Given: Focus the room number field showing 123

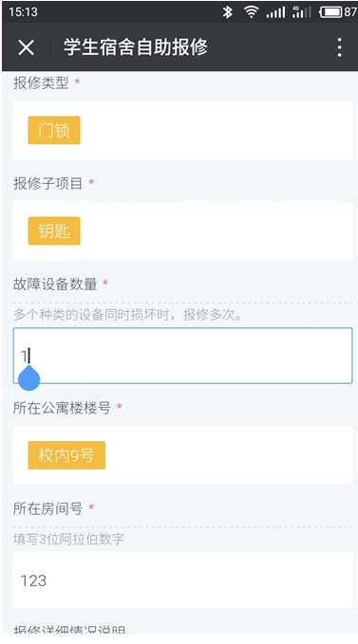Looking at the screenshot, I should click(182, 580).
